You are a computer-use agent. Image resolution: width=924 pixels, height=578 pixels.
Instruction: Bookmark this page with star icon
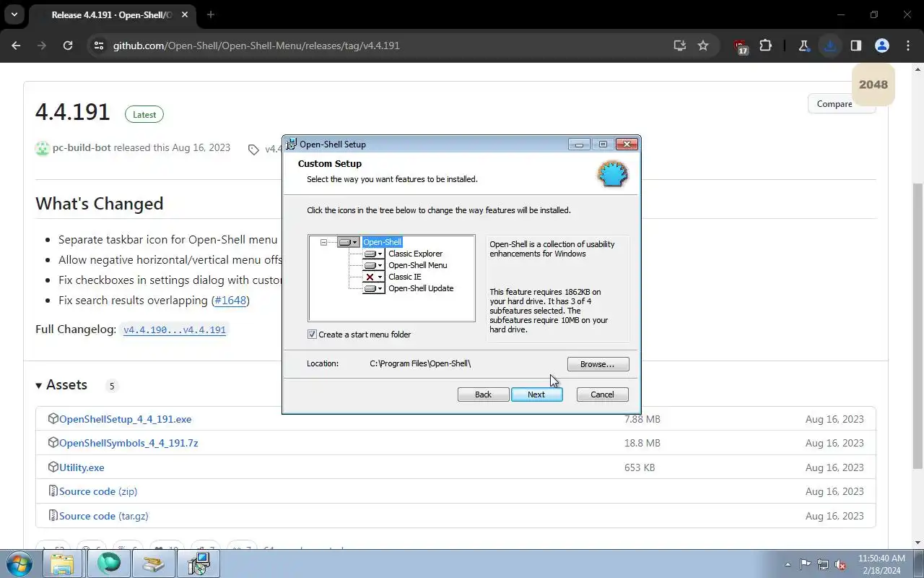pyautogui.click(x=703, y=46)
